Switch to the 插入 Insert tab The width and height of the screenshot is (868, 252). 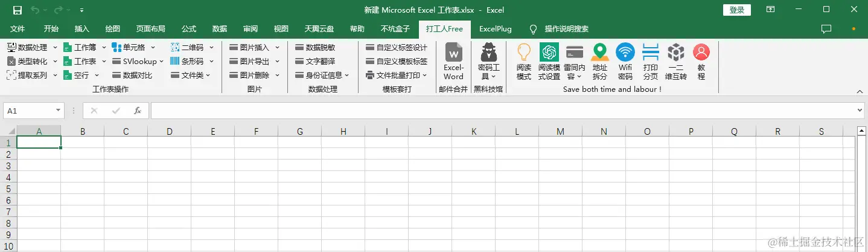click(x=81, y=29)
